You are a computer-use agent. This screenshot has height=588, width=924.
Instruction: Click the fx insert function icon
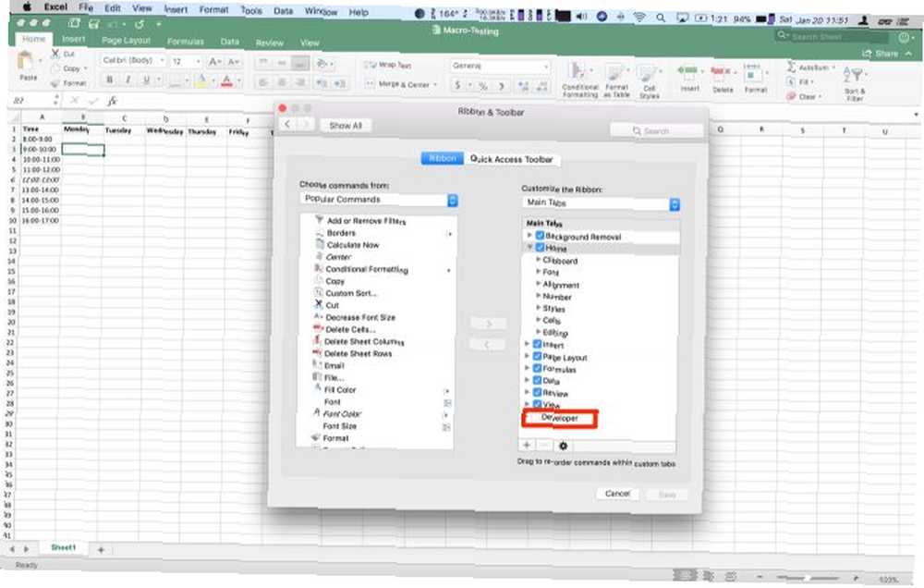coord(112,101)
